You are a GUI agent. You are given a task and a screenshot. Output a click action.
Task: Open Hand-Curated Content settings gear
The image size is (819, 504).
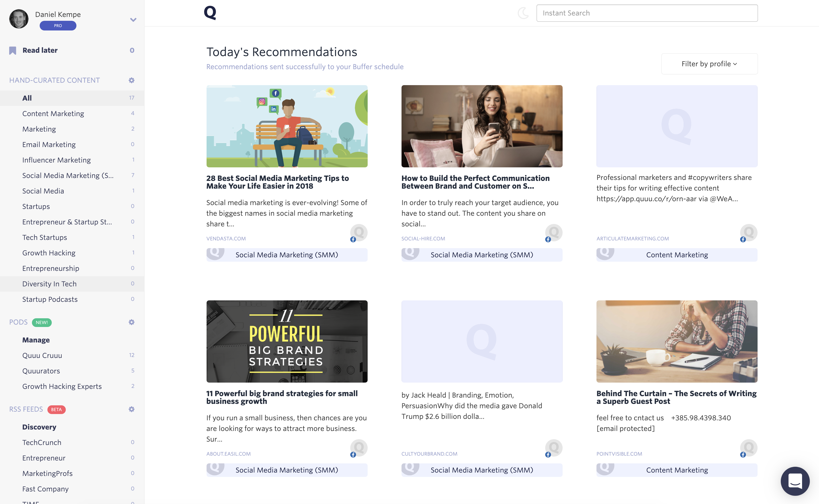point(132,80)
